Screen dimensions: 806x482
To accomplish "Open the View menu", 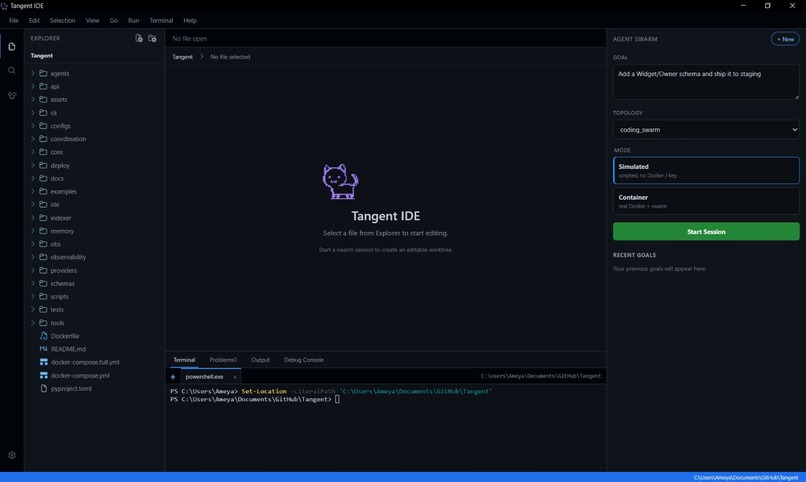I will coord(93,21).
